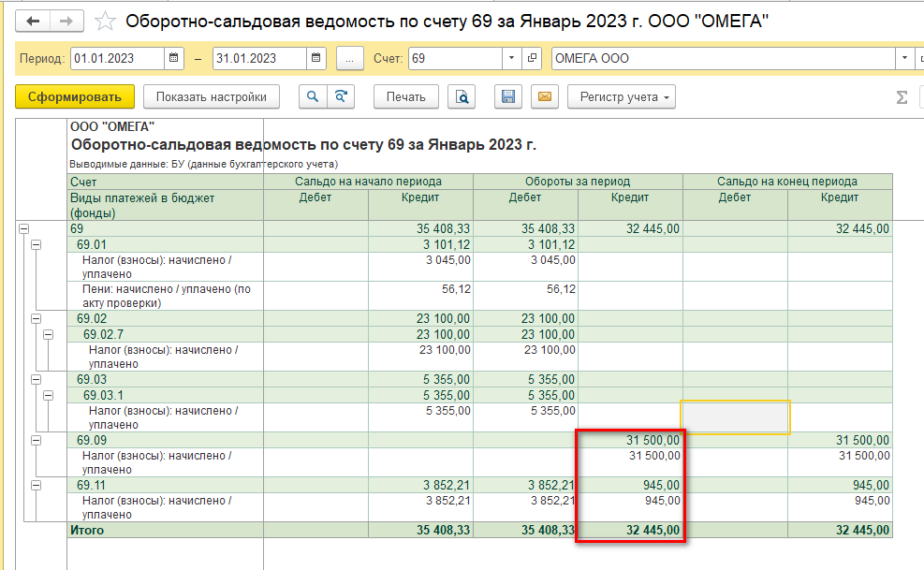The image size is (924, 570).
Task: Click Пени: начислено / уплачено row label
Action: point(167,296)
